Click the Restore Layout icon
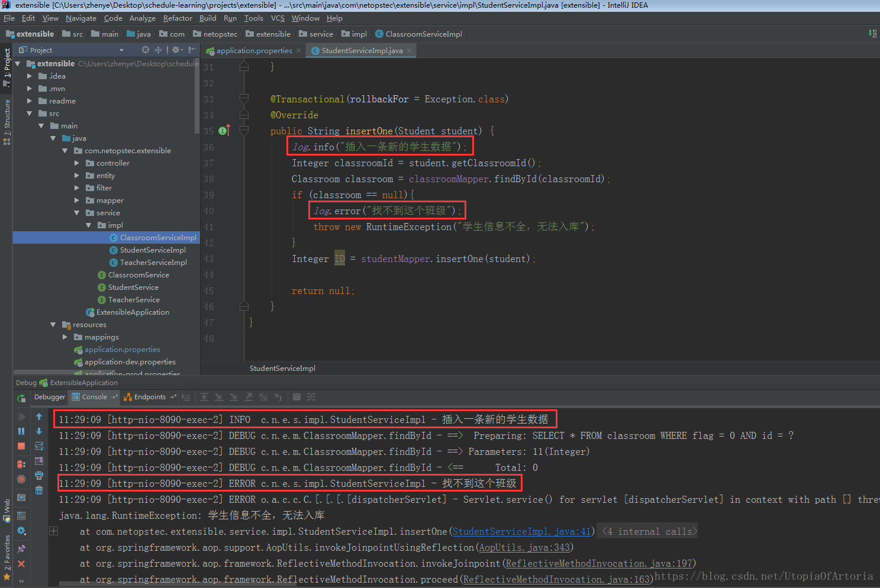The width and height of the screenshot is (880, 588). (x=21, y=515)
